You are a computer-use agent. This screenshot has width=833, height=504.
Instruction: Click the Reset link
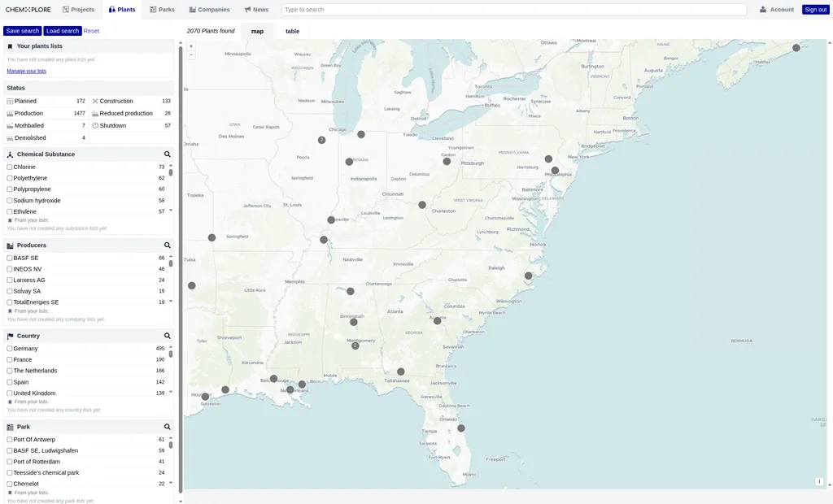(91, 31)
